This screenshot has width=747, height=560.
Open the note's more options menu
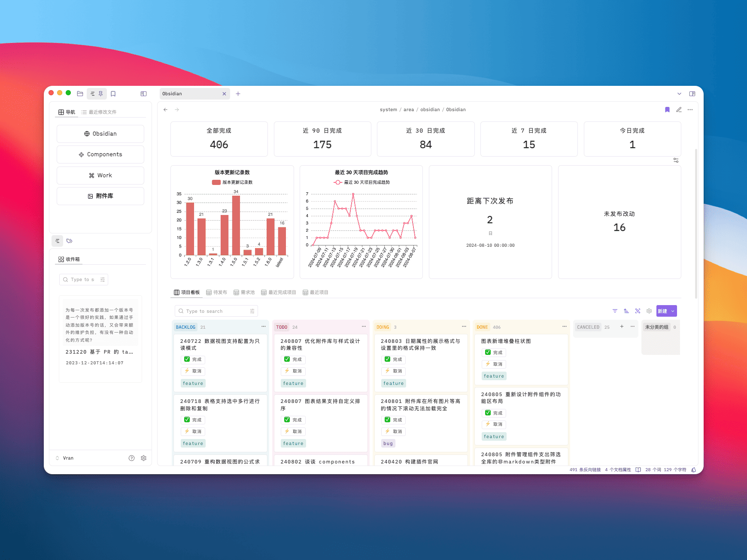click(x=690, y=109)
